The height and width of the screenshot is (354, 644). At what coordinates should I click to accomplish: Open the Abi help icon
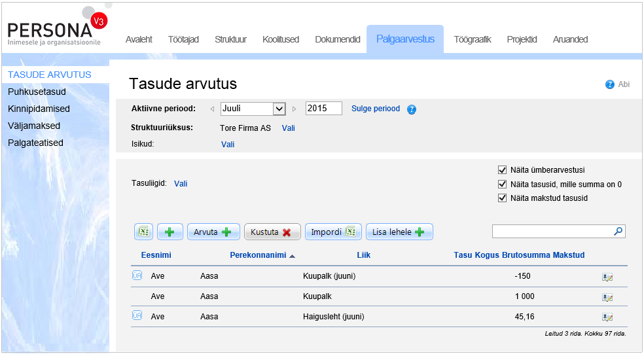[610, 84]
